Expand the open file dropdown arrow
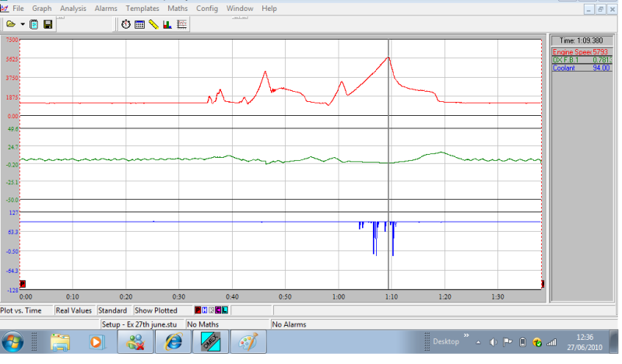The image size is (622, 364). point(23,24)
